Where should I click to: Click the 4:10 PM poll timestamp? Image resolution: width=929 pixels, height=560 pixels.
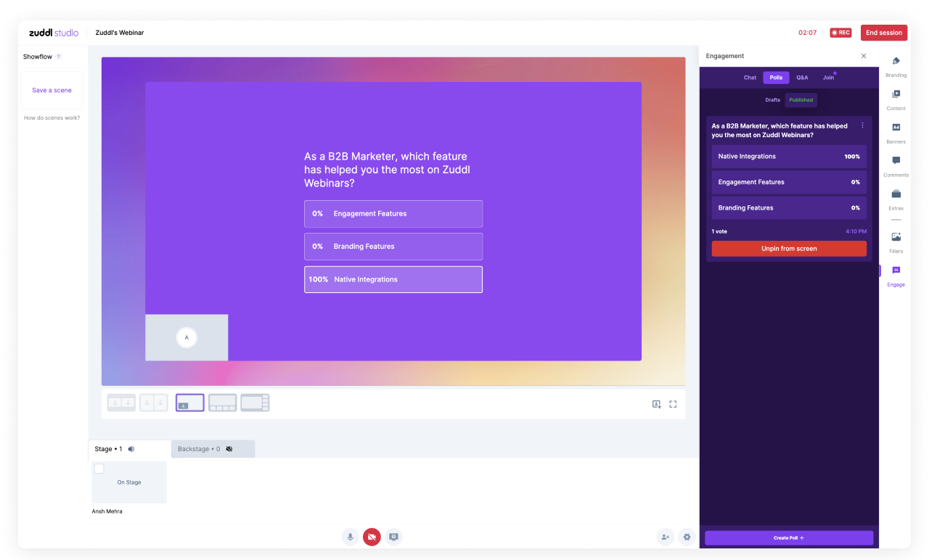(x=856, y=231)
